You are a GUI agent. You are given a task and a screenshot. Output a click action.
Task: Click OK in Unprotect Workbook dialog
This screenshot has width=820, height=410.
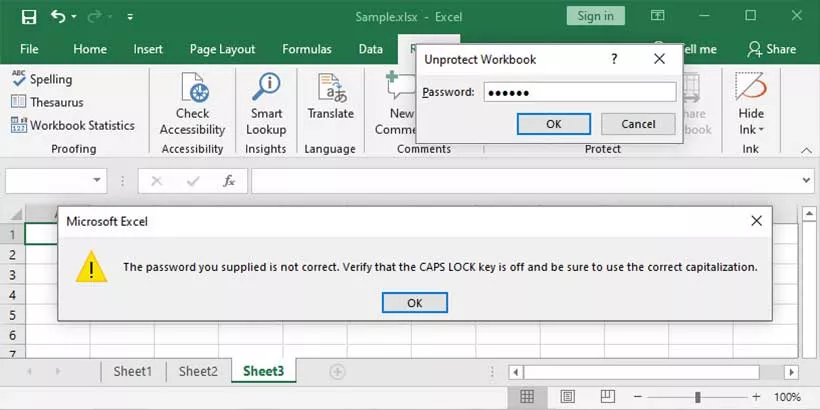[x=554, y=124]
